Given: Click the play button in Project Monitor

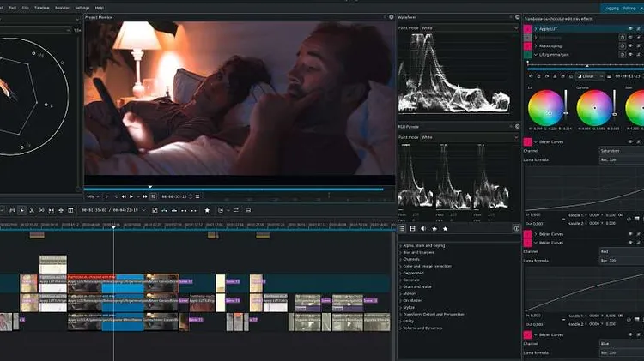Looking at the screenshot, I should pyautogui.click(x=131, y=196).
